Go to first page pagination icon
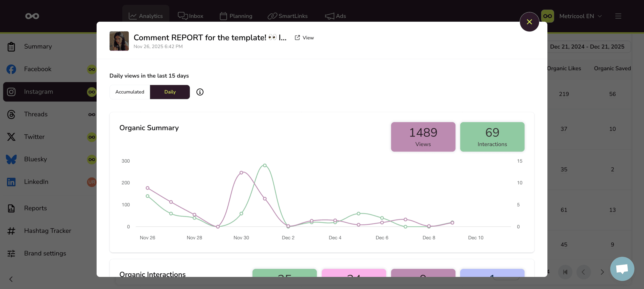The height and width of the screenshot is (289, 644). (565, 272)
